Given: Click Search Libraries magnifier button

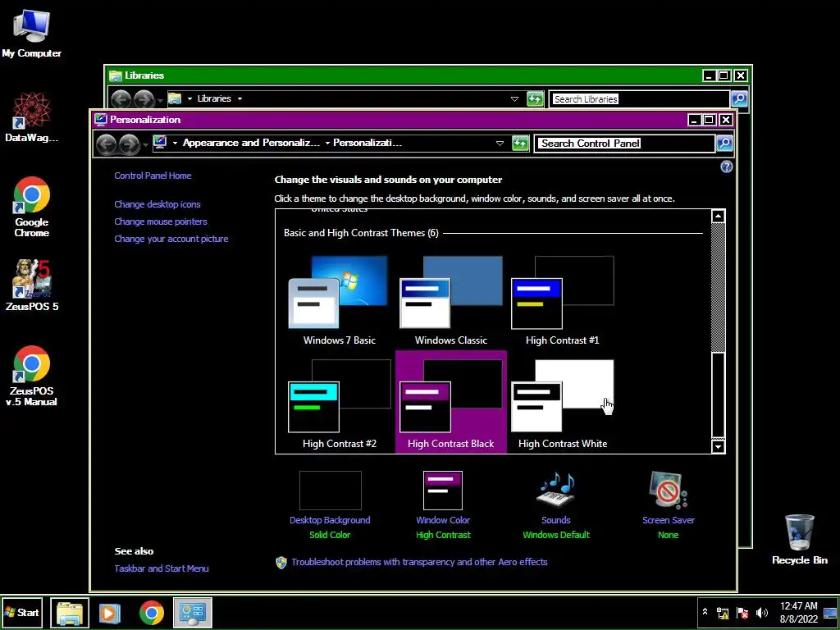Looking at the screenshot, I should [x=739, y=99].
